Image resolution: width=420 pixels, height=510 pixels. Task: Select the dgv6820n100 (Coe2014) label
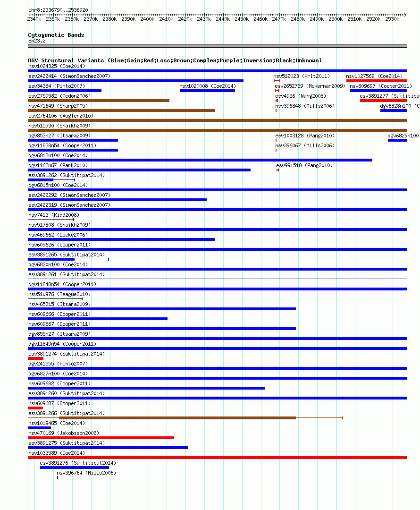58,265
